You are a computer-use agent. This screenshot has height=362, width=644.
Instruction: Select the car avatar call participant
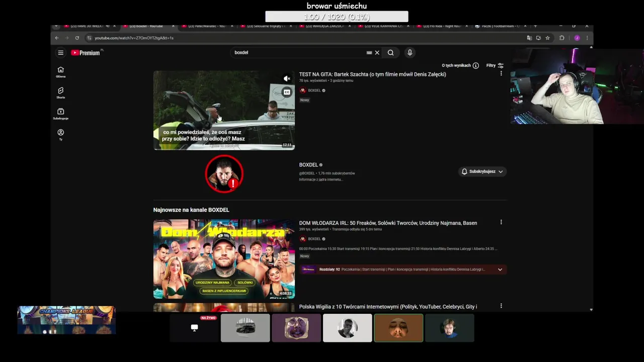(x=245, y=328)
